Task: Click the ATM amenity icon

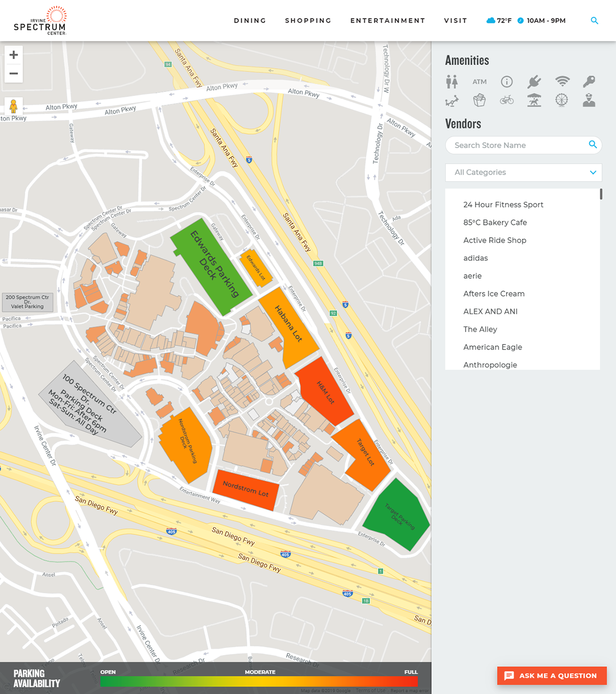Action: tap(480, 81)
